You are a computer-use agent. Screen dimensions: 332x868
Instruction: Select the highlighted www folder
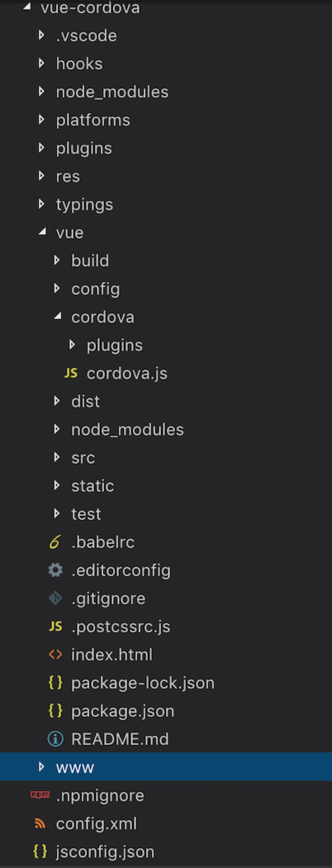click(75, 767)
